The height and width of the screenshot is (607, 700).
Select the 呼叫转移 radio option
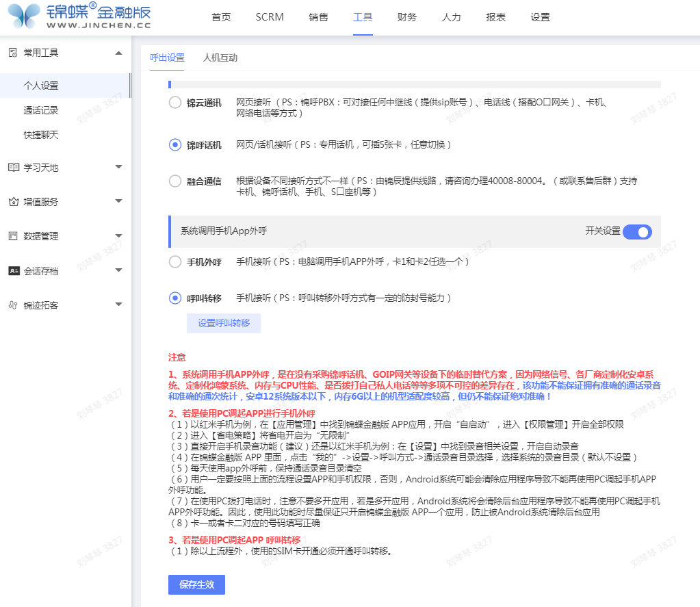click(x=175, y=298)
